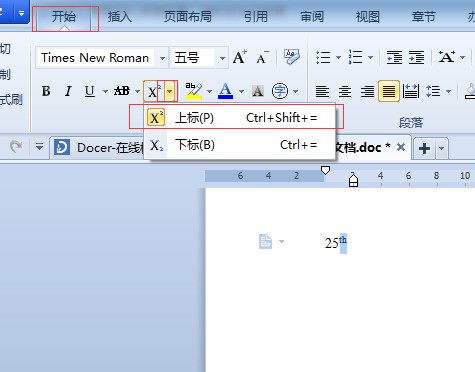Click the increase indent icon
The height and width of the screenshot is (372, 475).
coord(416,57)
